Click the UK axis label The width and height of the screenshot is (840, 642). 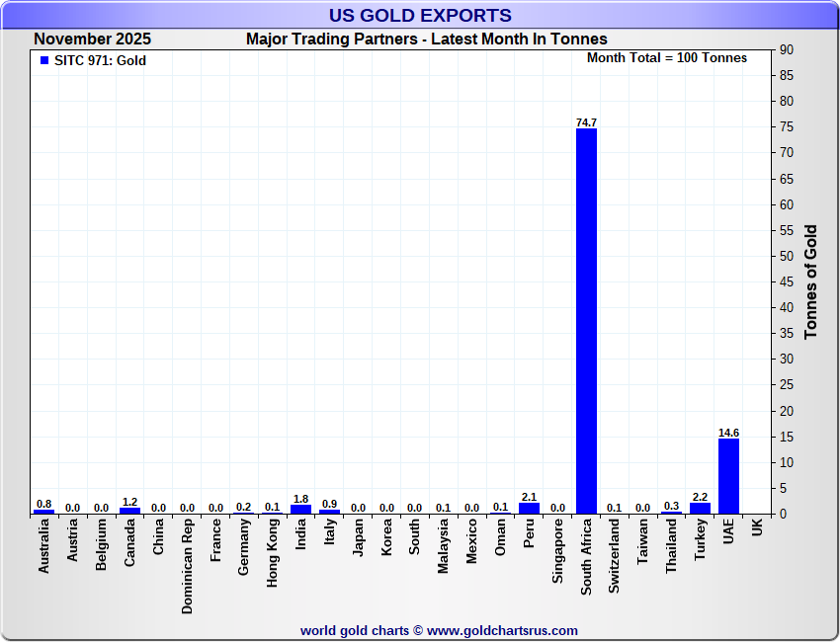[x=757, y=527]
